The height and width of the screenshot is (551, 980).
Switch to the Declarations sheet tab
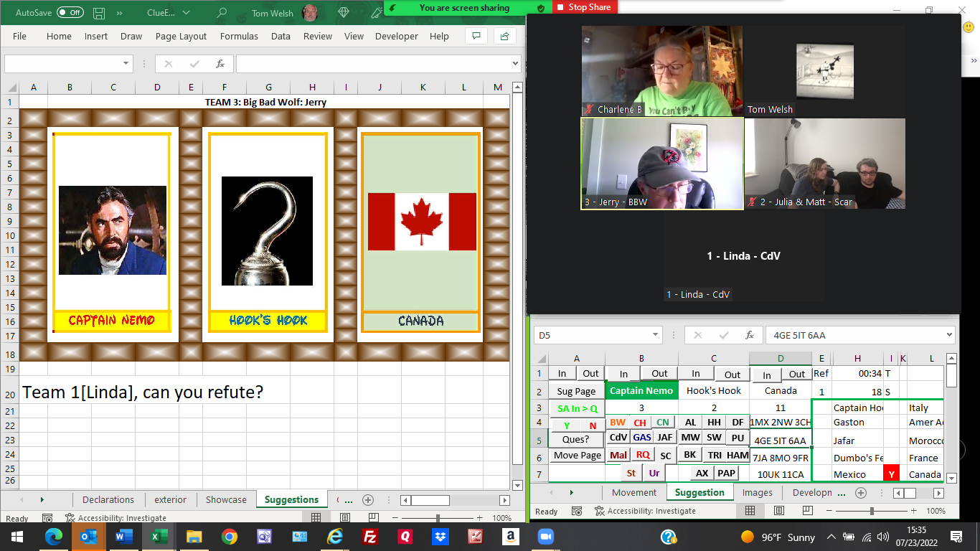(x=108, y=499)
